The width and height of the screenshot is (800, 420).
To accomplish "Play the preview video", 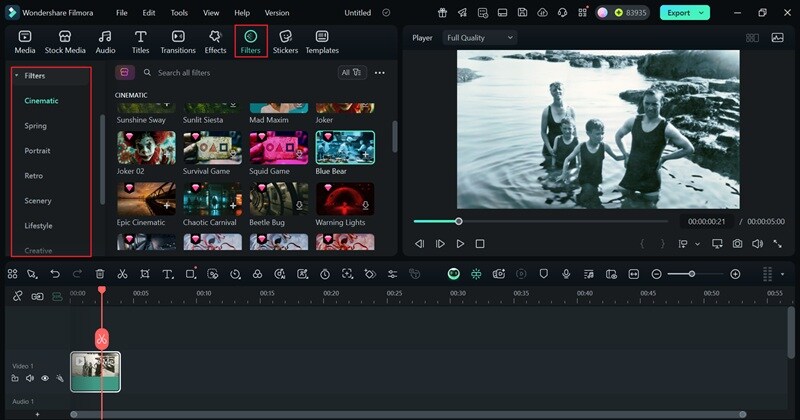I will [x=460, y=244].
